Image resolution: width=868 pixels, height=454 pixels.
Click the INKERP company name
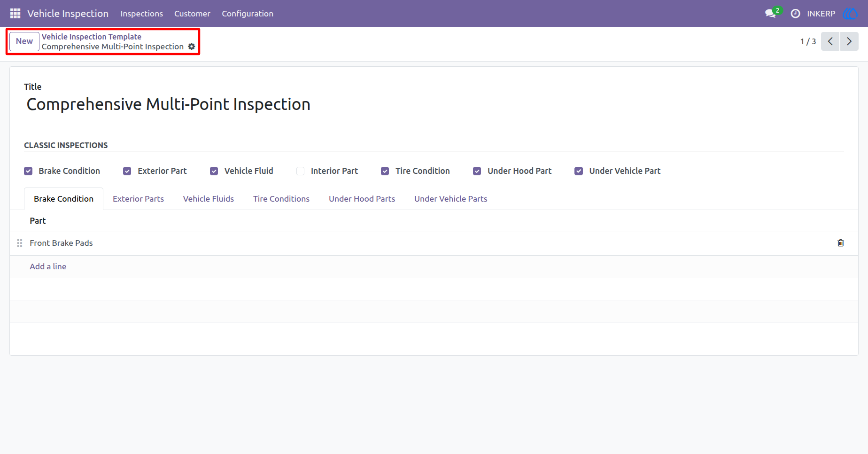(x=821, y=14)
